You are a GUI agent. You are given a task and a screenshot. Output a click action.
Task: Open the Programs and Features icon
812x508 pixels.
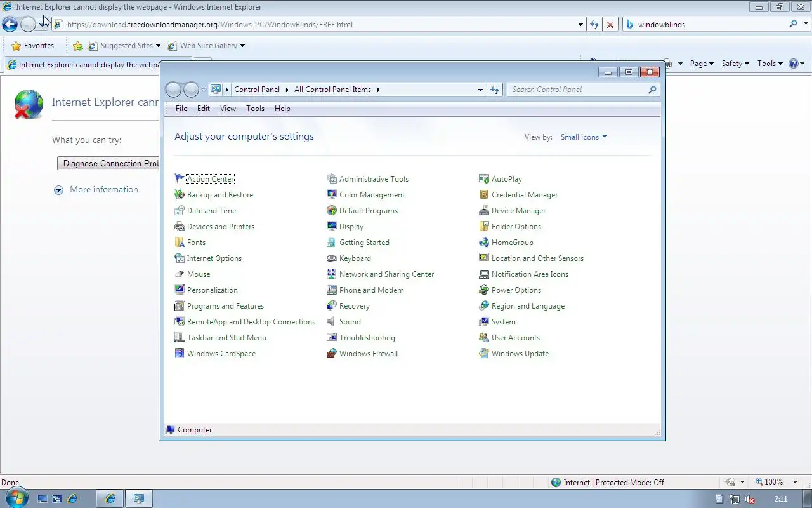[x=180, y=306]
